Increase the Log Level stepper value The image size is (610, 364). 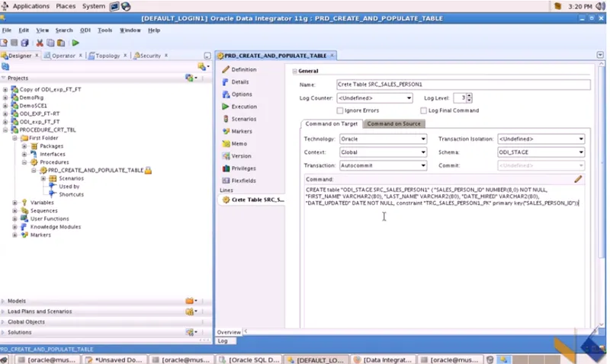[x=469, y=96]
